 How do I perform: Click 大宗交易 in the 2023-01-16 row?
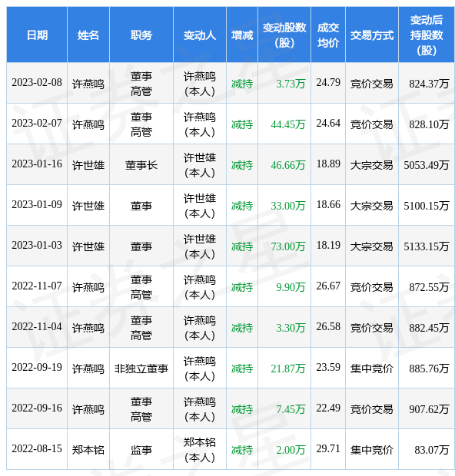[372, 165]
